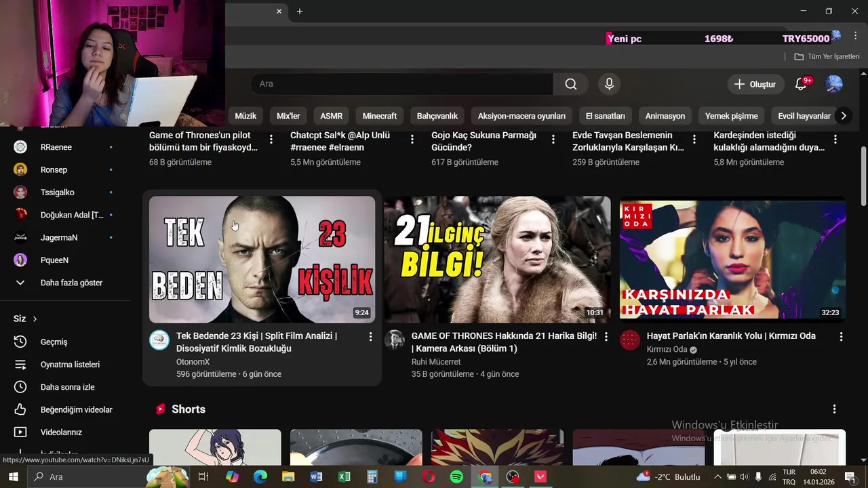This screenshot has width=868, height=488.
Task: Open Videolarınız in sidebar
Action: (65, 432)
